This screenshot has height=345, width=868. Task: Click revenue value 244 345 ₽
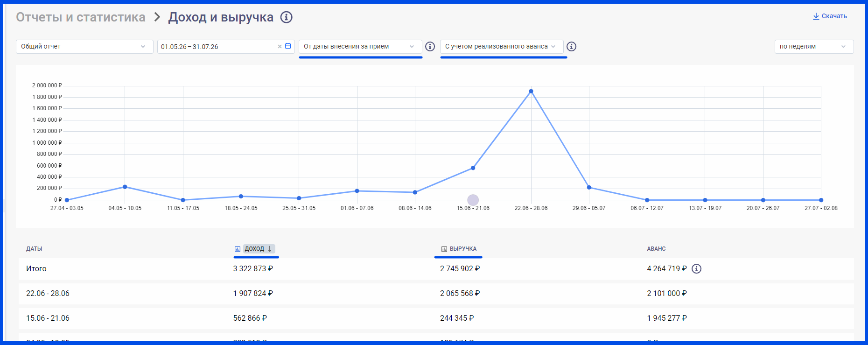point(457,318)
